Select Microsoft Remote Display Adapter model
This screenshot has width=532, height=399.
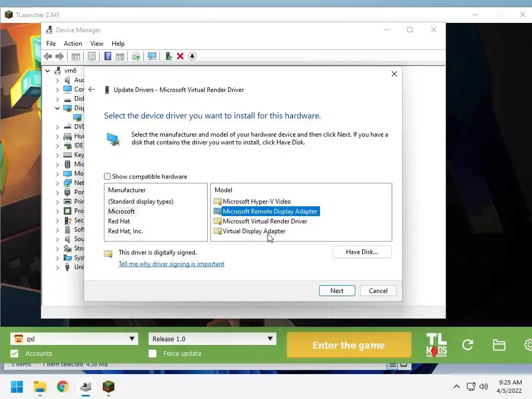[x=267, y=211]
